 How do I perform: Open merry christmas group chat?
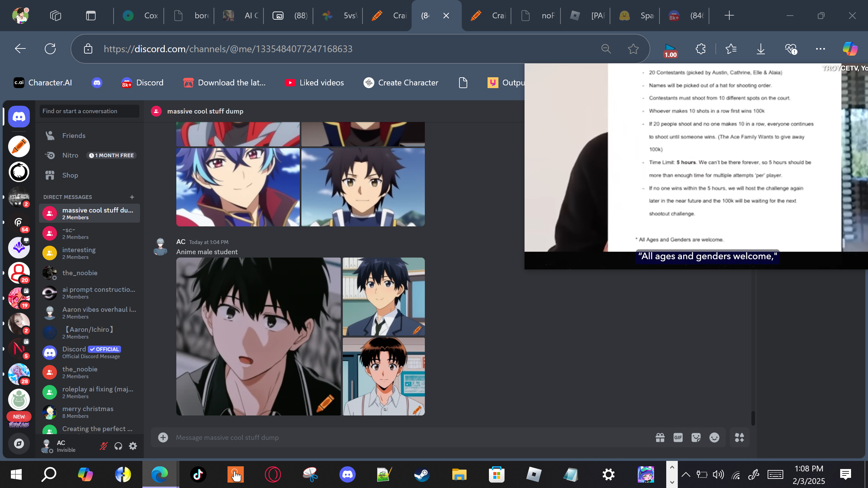click(90, 412)
